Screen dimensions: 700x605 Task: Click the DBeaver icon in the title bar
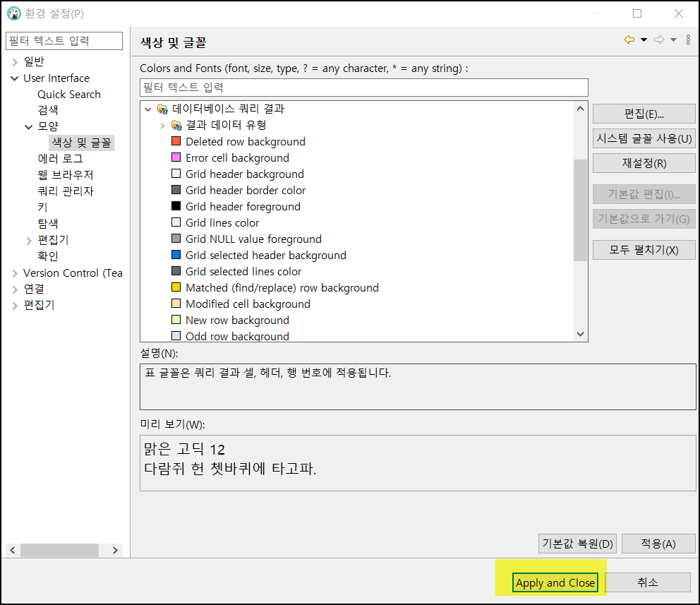(14, 13)
